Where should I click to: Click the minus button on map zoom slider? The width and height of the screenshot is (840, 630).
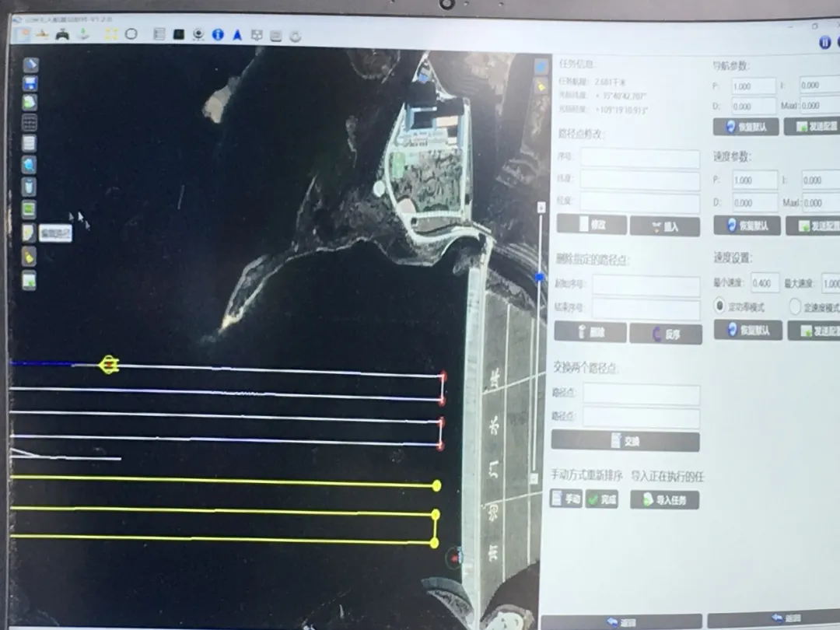534,478
